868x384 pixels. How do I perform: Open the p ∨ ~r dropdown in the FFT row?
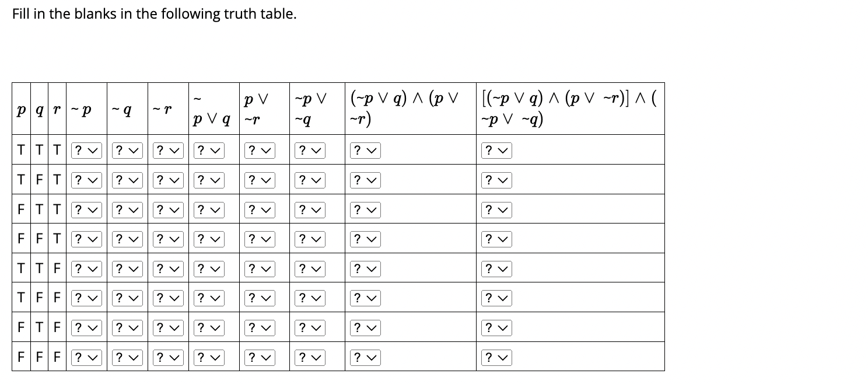click(x=258, y=239)
